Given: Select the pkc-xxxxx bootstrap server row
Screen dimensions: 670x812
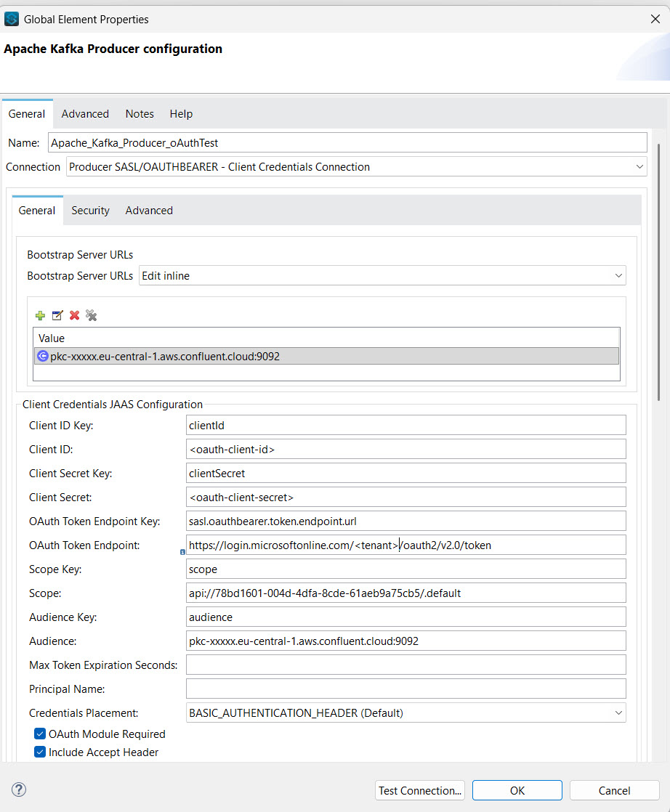Looking at the screenshot, I should (326, 357).
